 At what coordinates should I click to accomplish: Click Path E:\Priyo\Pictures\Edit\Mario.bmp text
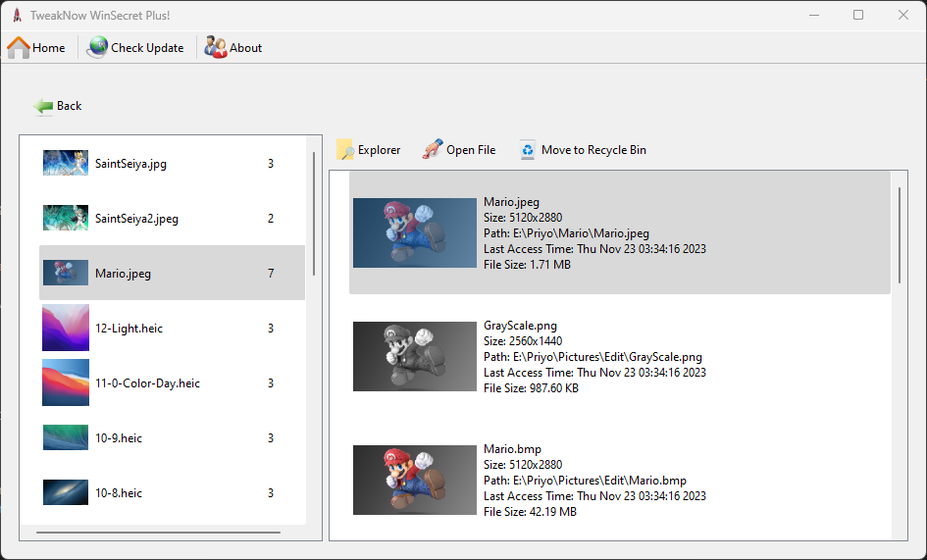[586, 481]
